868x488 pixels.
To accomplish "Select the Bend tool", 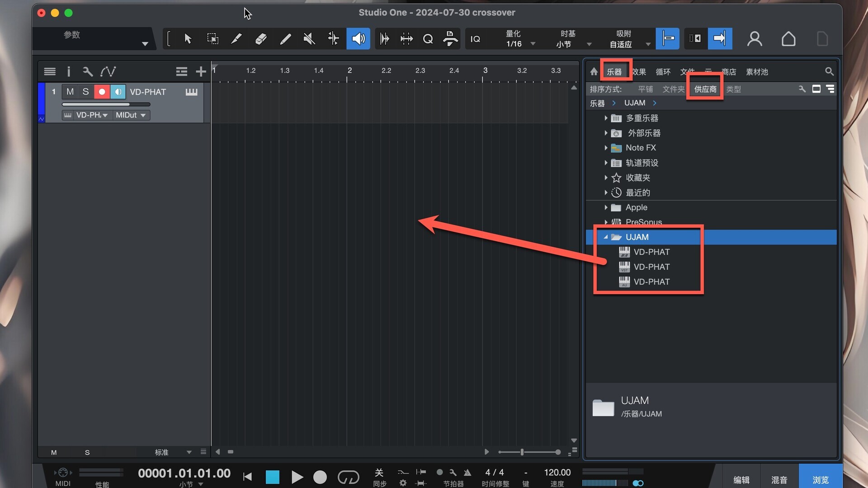I will click(333, 39).
